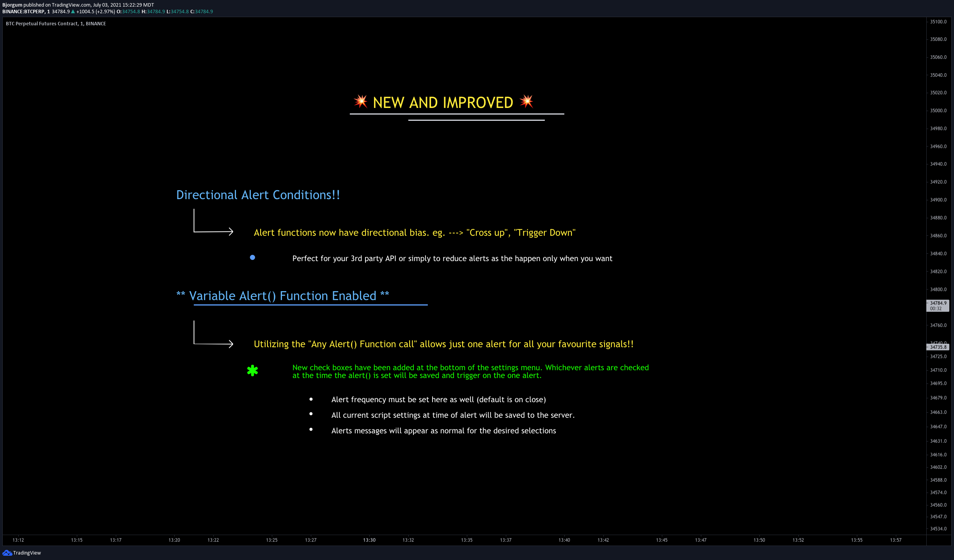
Task: Click the TradingView text label at bottom
Action: coord(27,553)
